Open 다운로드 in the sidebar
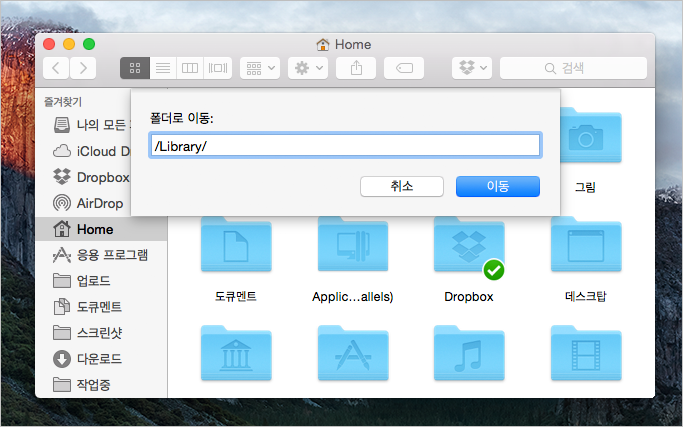The width and height of the screenshot is (683, 427). pyautogui.click(x=87, y=359)
